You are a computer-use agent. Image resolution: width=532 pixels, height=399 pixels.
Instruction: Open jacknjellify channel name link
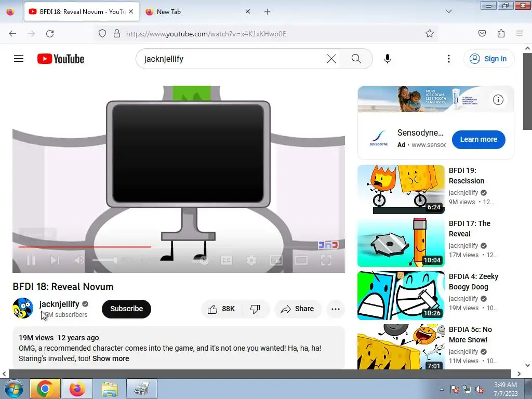click(59, 304)
